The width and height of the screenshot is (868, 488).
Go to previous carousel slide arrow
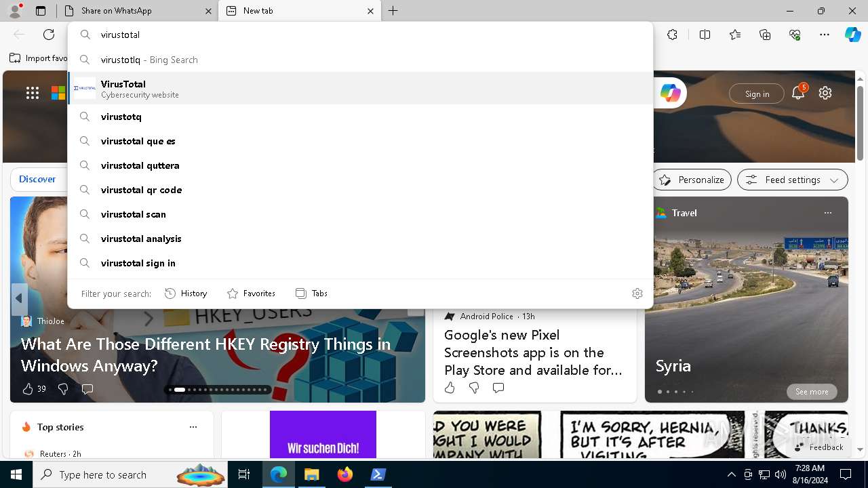(19, 298)
